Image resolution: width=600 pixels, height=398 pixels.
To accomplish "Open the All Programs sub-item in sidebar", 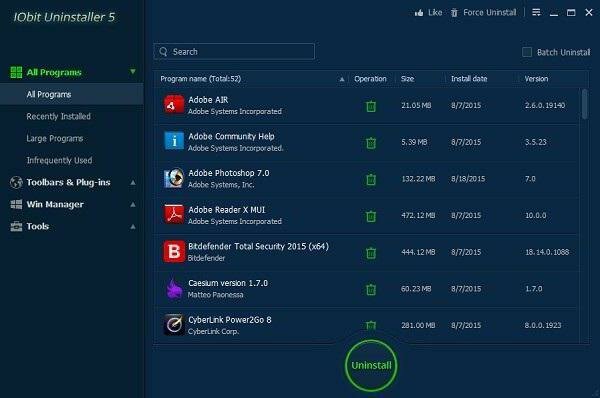I will [72, 94].
